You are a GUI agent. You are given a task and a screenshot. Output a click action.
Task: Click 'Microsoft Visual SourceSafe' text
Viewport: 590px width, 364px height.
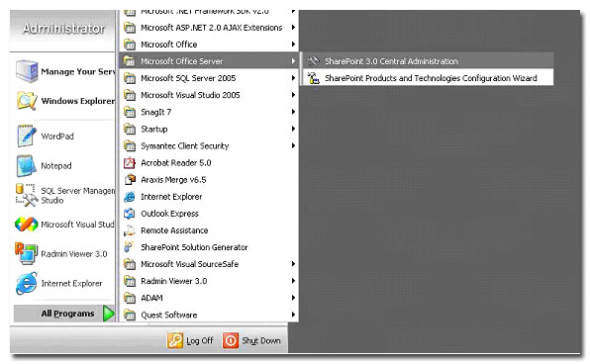[190, 264]
